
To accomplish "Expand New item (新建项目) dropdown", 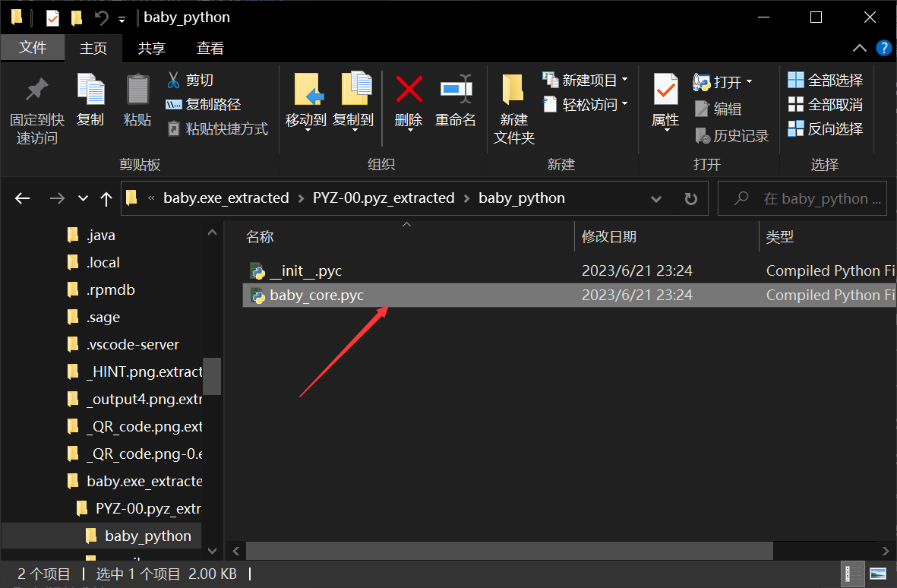I will (x=624, y=80).
